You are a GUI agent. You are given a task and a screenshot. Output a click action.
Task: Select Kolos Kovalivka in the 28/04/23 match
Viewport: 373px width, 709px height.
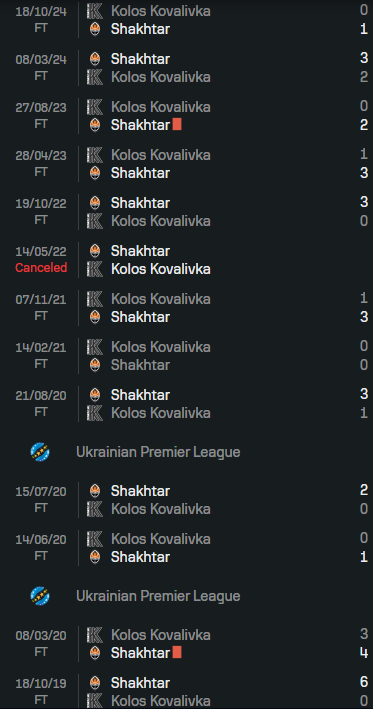coord(161,155)
